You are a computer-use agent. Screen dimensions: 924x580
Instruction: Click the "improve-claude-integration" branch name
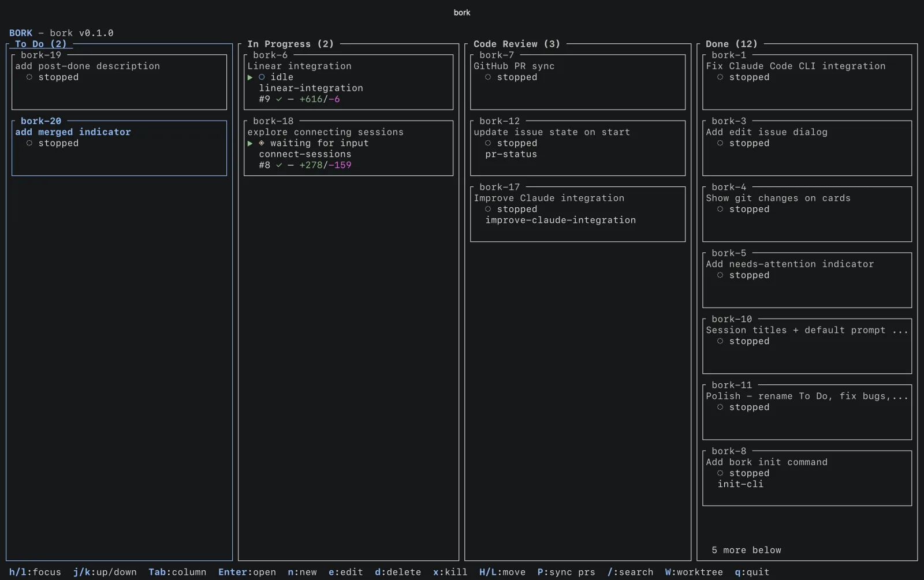tap(561, 220)
